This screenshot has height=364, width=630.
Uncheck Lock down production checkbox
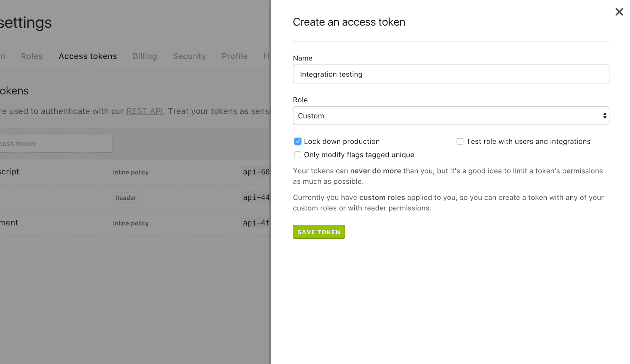[x=298, y=141]
